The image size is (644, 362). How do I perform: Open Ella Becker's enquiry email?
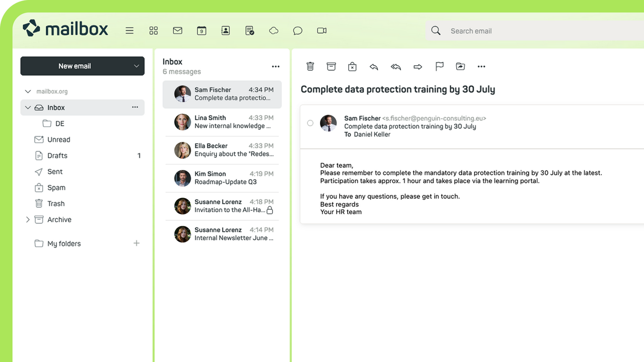222,150
